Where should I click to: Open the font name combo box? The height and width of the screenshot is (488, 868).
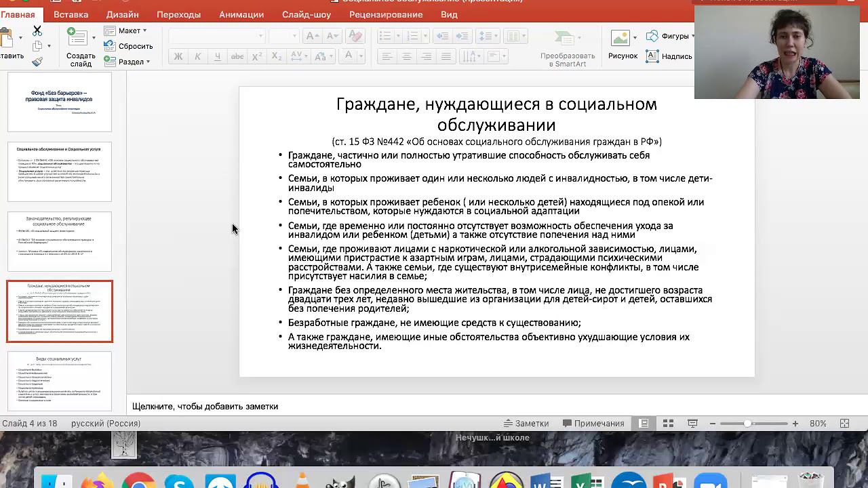coord(217,36)
